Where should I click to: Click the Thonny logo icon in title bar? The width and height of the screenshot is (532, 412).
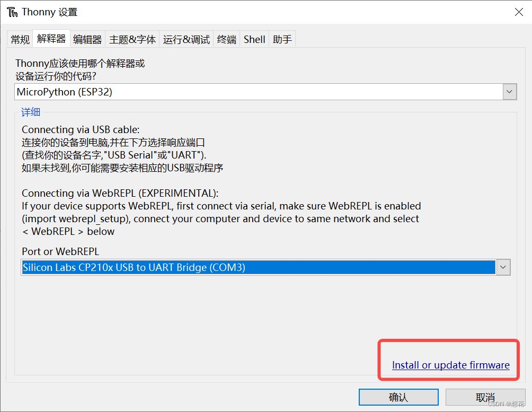coord(12,12)
